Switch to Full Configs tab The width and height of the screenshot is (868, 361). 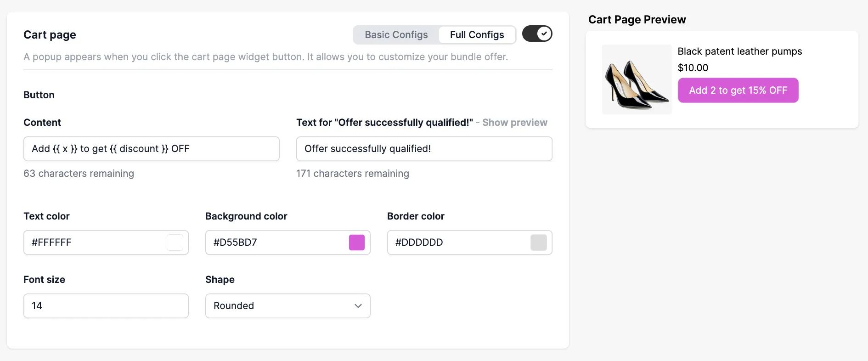pyautogui.click(x=477, y=35)
